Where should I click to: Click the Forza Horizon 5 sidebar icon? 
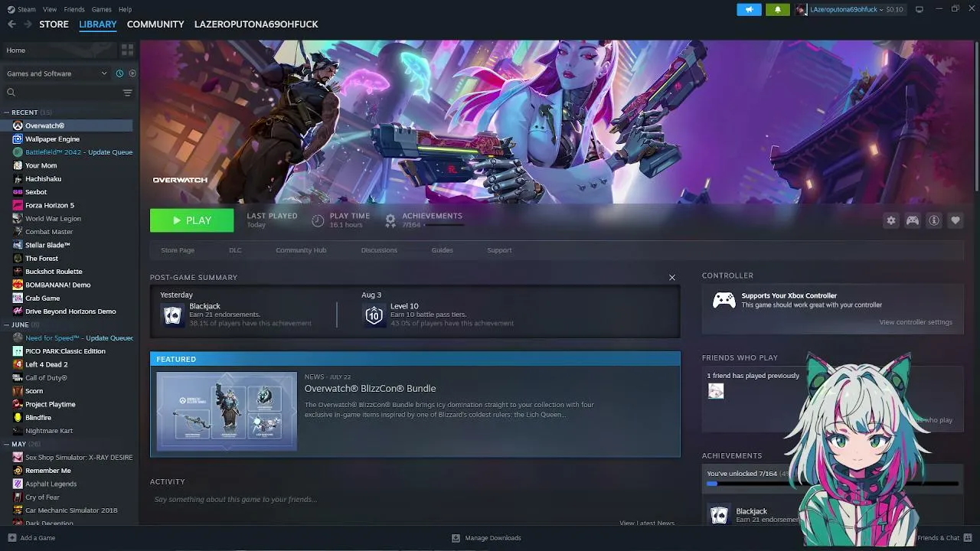pos(18,205)
